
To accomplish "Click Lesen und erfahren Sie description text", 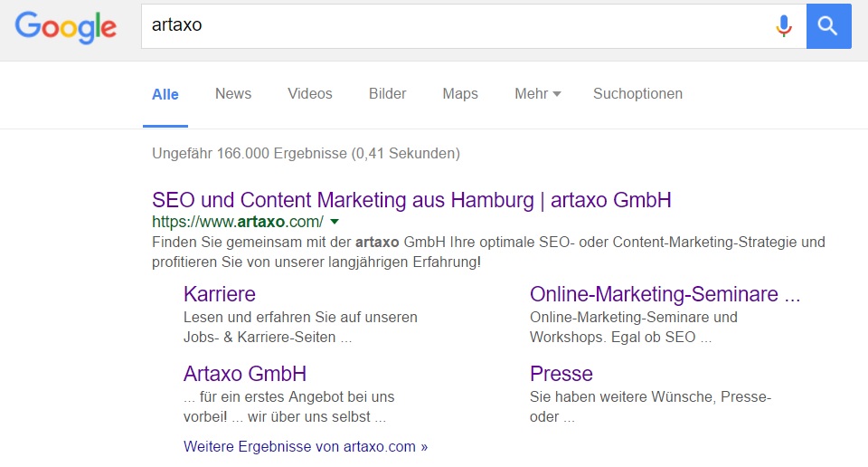I will (x=300, y=328).
